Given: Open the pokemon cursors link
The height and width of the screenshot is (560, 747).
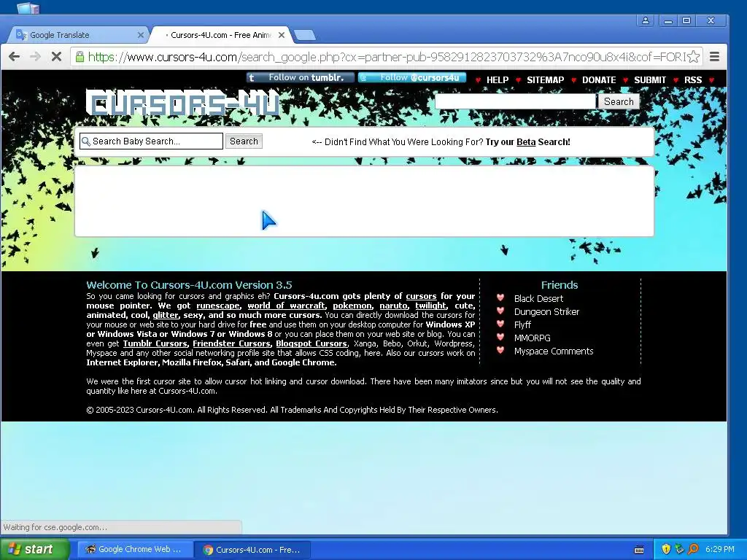Looking at the screenshot, I should click(352, 306).
